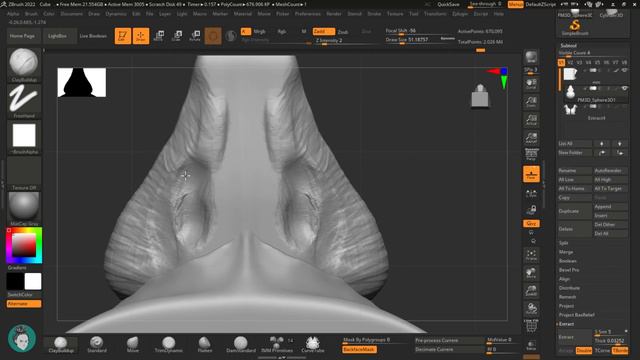This screenshot has height=360, width=640.
Task: Open the Document menu
Action: 71,14
